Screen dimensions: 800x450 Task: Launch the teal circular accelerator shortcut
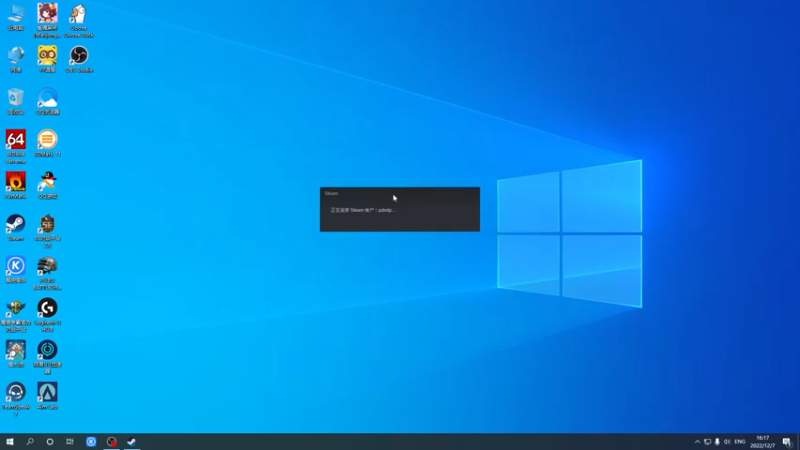point(47,358)
